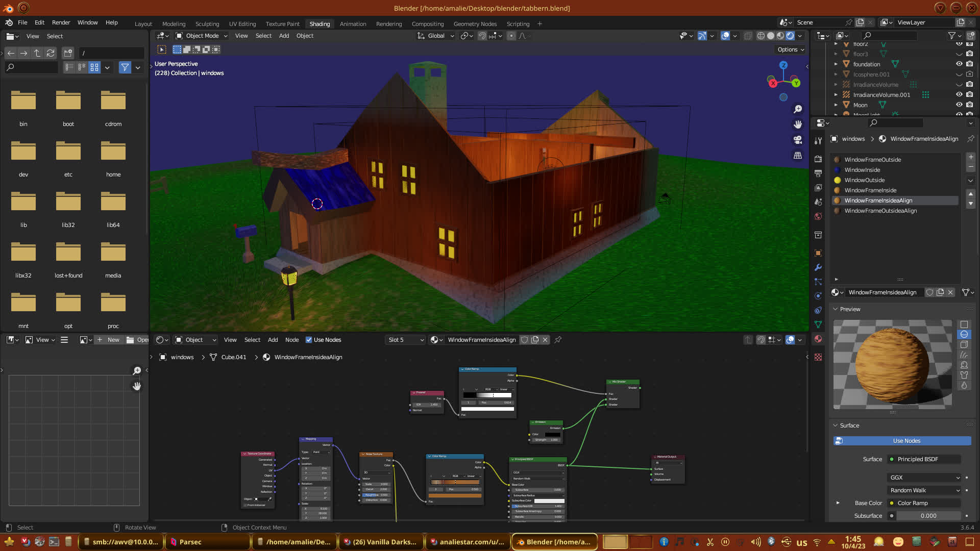Pin the WindowFrameInsideaAlign material in node editor
The image size is (980, 551).
pyautogui.click(x=558, y=340)
